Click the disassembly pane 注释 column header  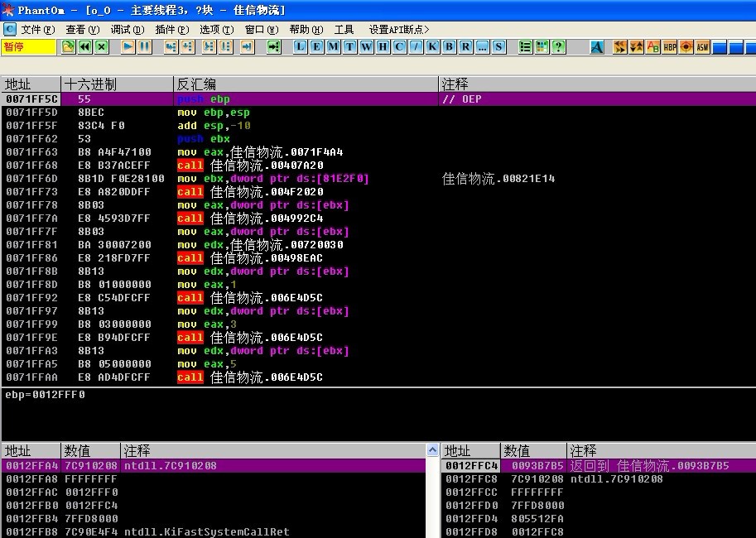pyautogui.click(x=597, y=84)
